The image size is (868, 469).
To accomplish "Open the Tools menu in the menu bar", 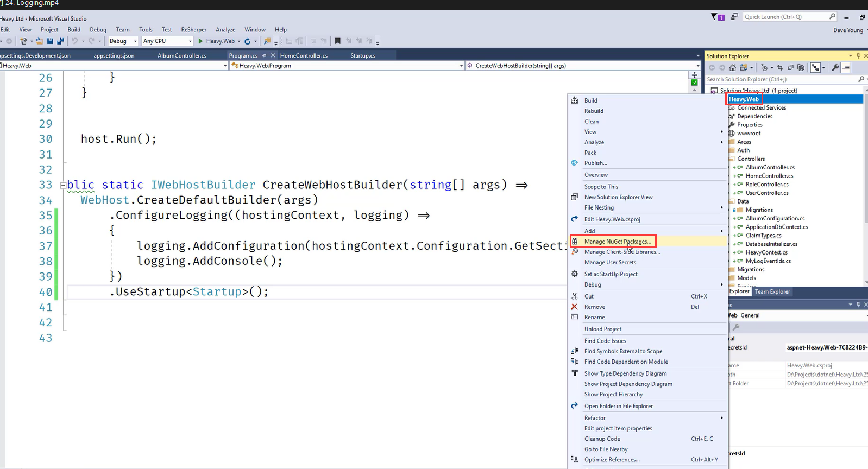I will click(146, 30).
